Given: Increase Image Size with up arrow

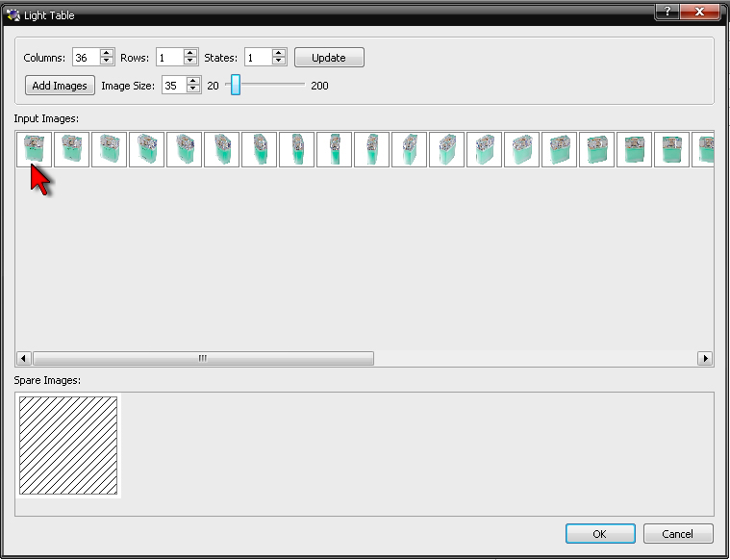Looking at the screenshot, I should click(192, 81).
